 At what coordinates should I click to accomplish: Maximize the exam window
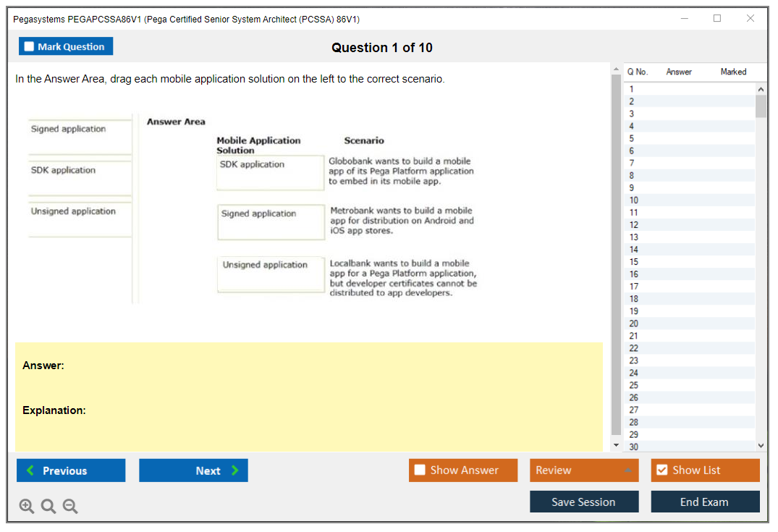coord(717,19)
